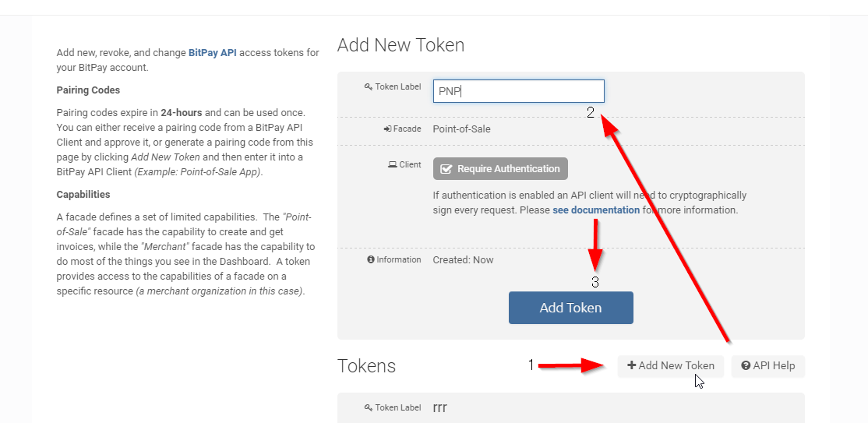Select the Point-of-Sale facade value
This screenshot has width=868, height=423.
click(x=462, y=129)
